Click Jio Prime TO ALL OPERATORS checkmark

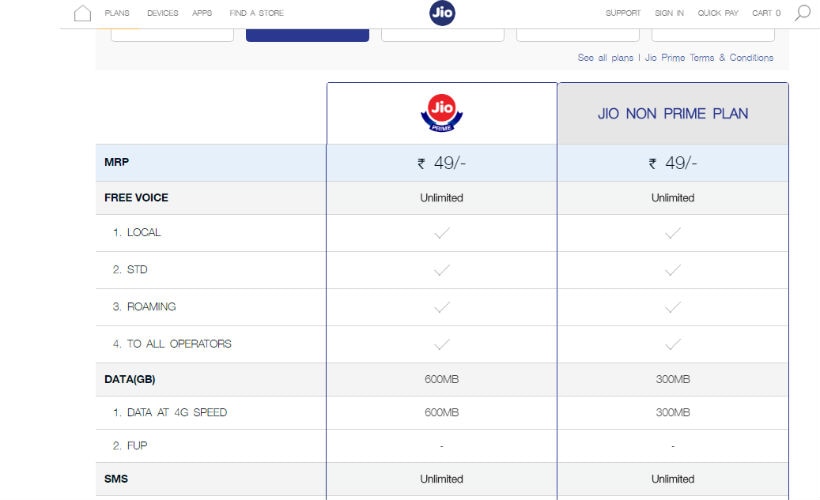442,344
